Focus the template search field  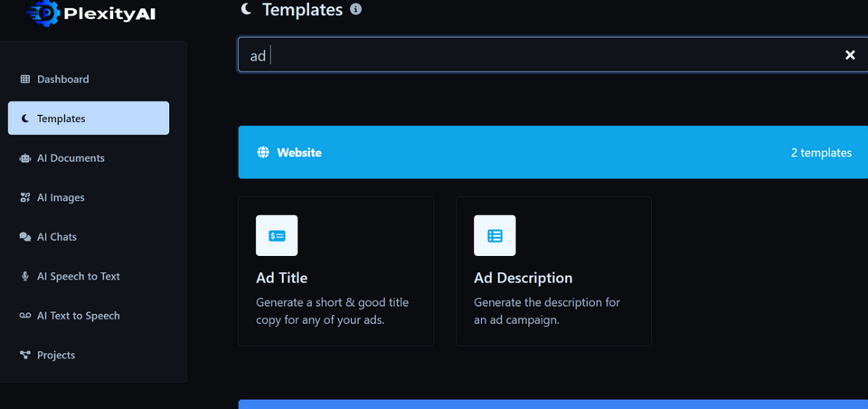tap(542, 55)
